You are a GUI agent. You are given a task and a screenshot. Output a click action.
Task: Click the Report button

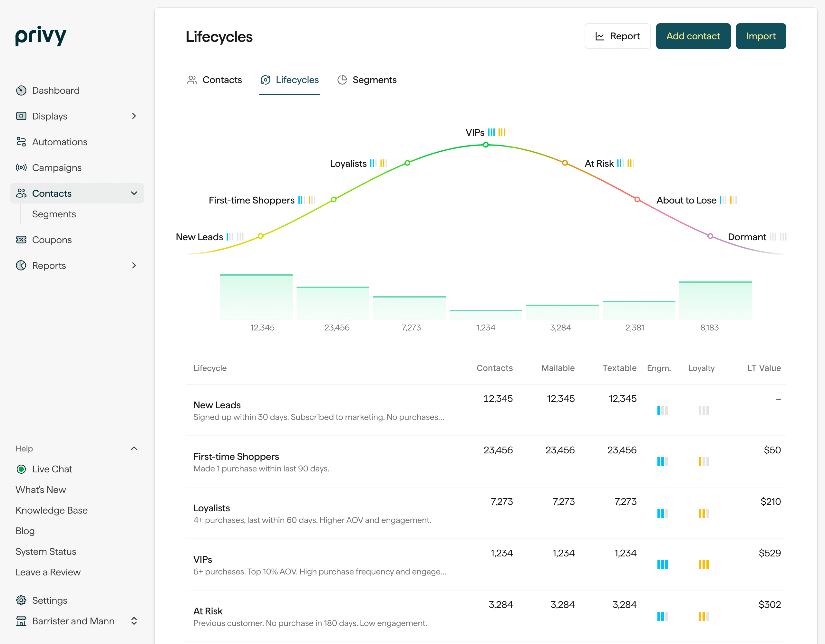pos(617,36)
